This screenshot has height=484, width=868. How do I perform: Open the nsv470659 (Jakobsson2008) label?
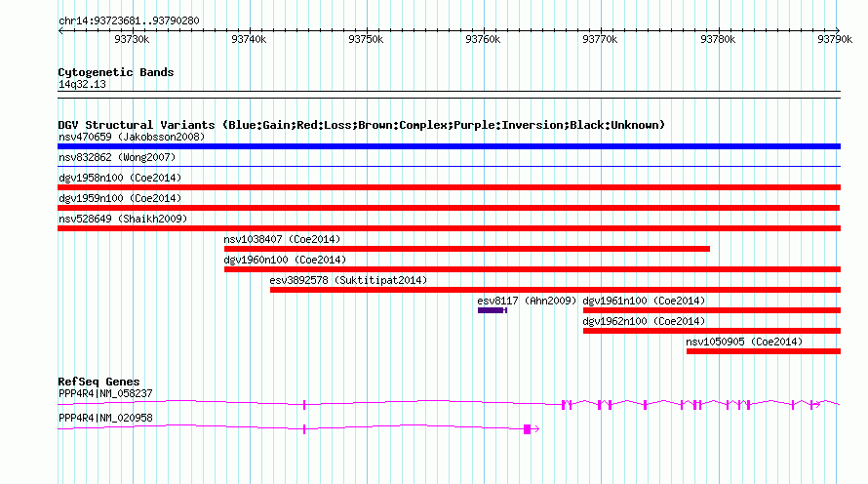point(132,137)
